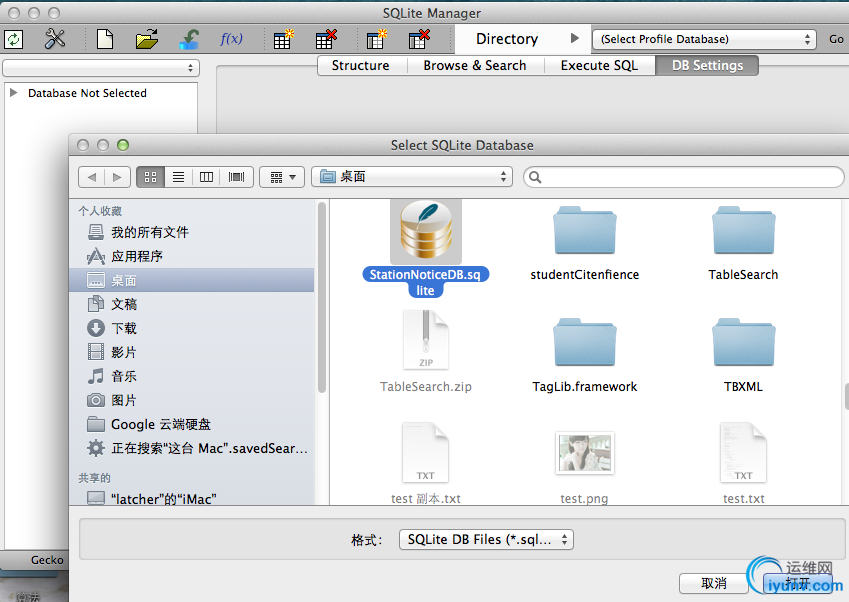The width and height of the screenshot is (849, 602).
Task: Select the TBXML folder
Action: click(x=743, y=342)
